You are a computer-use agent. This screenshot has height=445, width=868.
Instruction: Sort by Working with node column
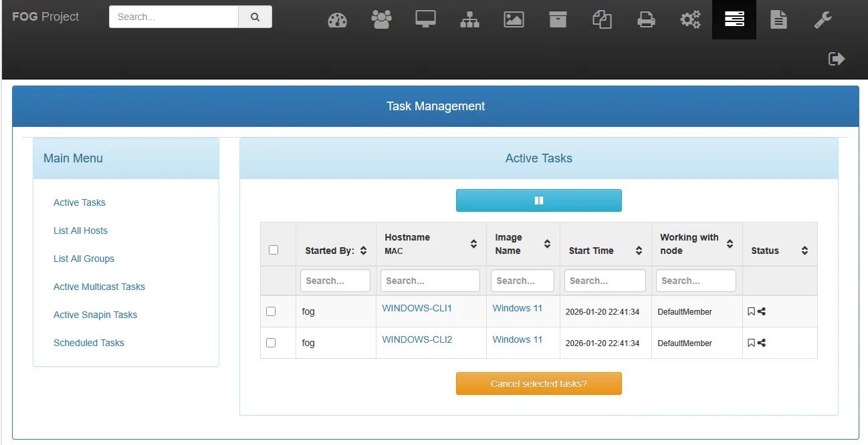coord(696,244)
